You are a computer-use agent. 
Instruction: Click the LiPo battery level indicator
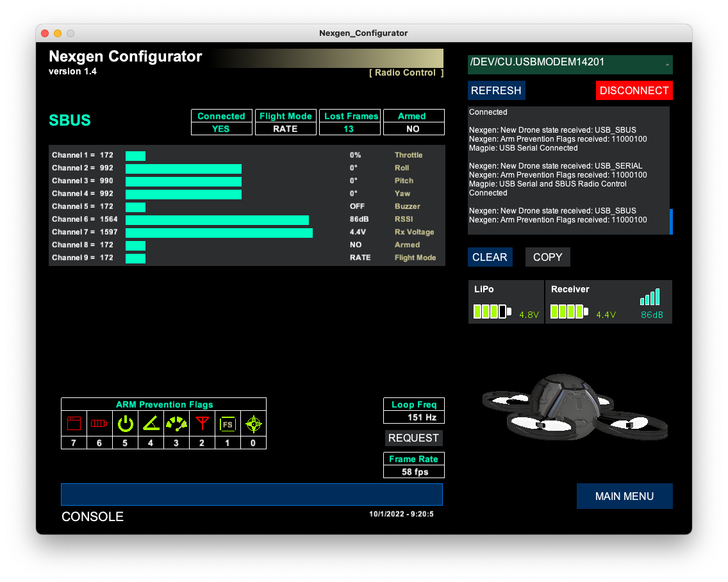pyautogui.click(x=493, y=312)
